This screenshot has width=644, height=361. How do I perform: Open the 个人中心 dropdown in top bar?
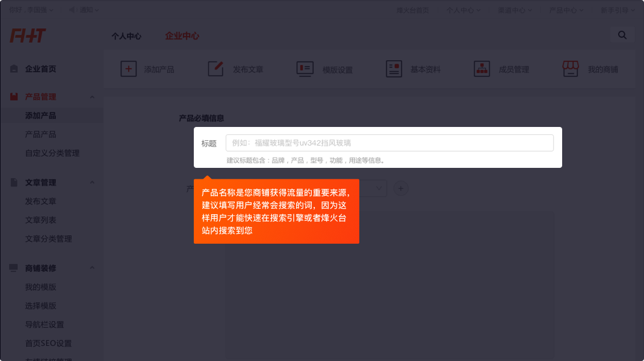(463, 10)
